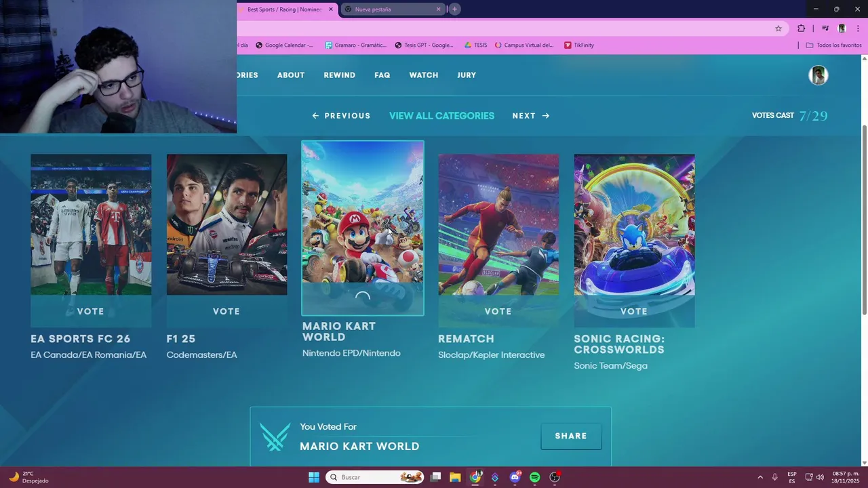Click the MARIO KART WORLD title under card
This screenshot has width=868, height=488.
338,331
